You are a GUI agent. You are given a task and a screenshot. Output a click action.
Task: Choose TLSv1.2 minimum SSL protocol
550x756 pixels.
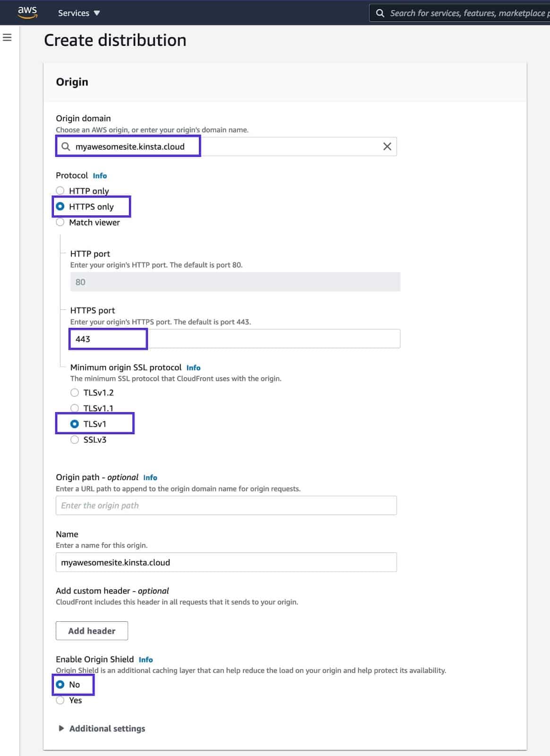point(74,392)
